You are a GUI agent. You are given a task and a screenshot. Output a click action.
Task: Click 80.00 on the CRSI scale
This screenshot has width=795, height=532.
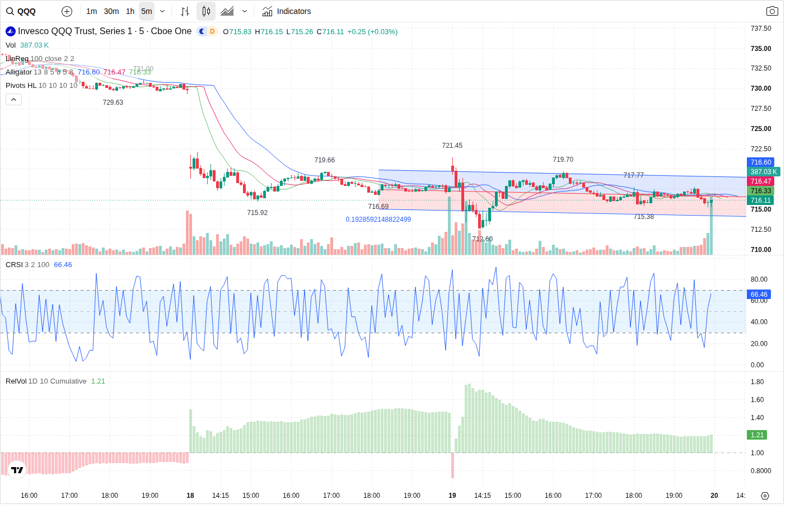[x=759, y=279]
